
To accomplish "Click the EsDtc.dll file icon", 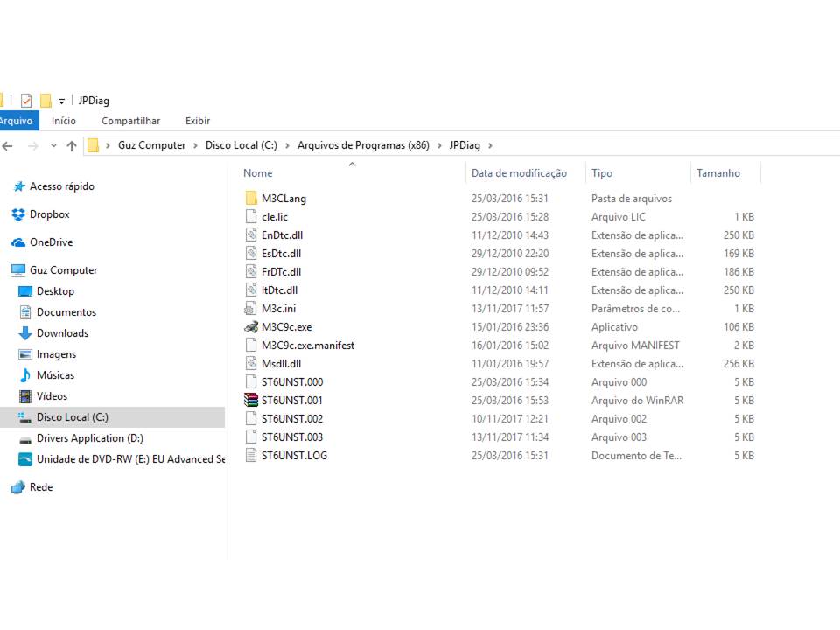I will pyautogui.click(x=251, y=254).
